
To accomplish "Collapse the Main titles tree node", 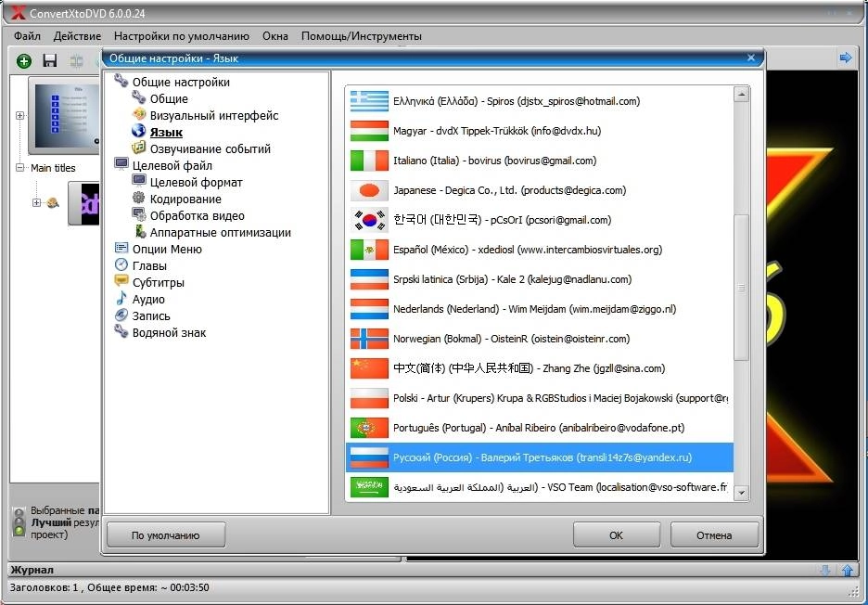I will click(x=19, y=167).
